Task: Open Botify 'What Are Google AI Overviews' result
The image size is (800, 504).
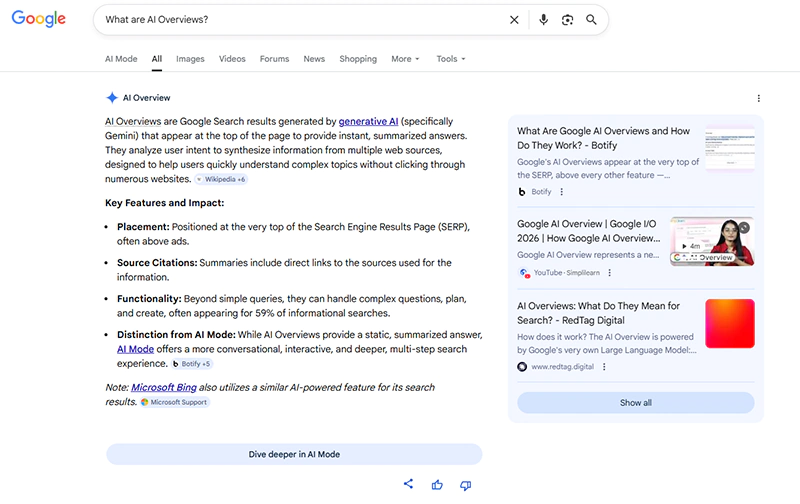Action: point(604,138)
